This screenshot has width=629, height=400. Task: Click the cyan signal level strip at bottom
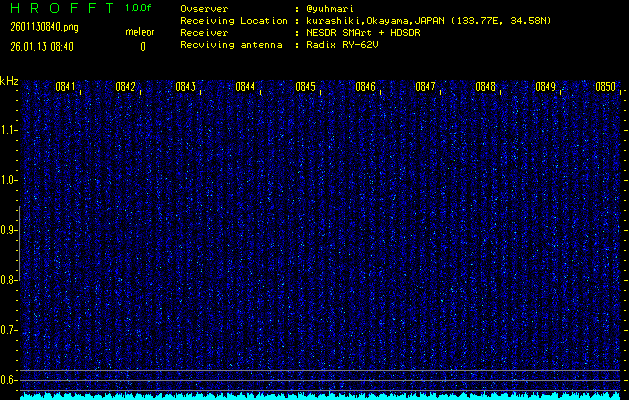tap(320, 395)
